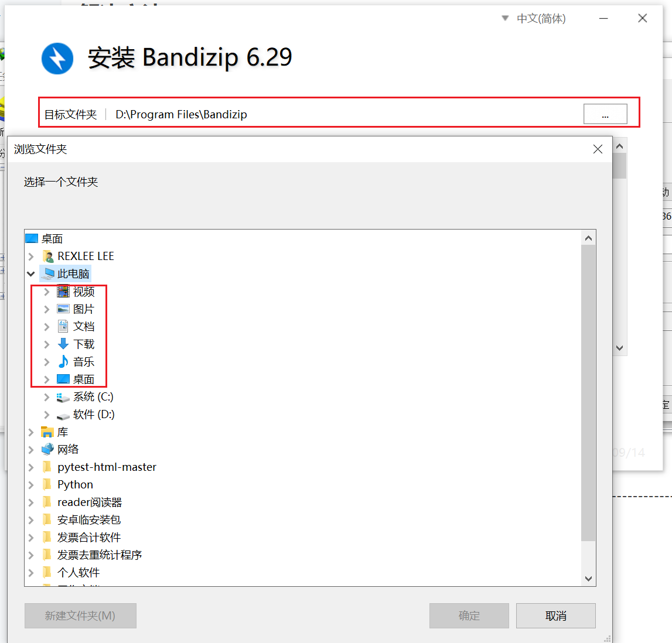Select the 软件 (D:) tree label
This screenshot has height=643, width=672.
point(94,415)
